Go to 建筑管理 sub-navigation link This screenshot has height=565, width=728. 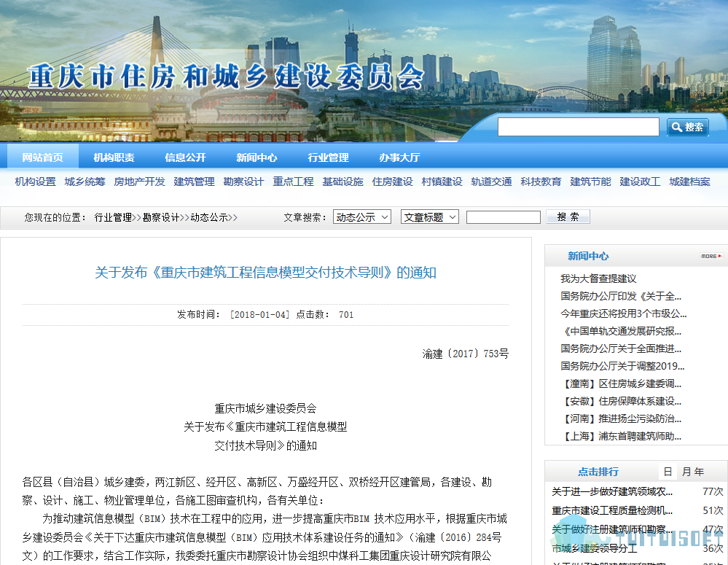pos(194,182)
